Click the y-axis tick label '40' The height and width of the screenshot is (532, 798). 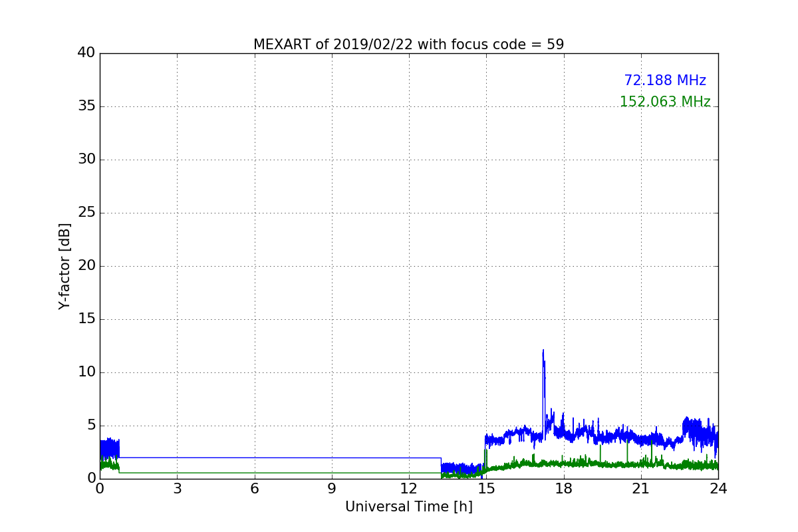tap(86, 53)
